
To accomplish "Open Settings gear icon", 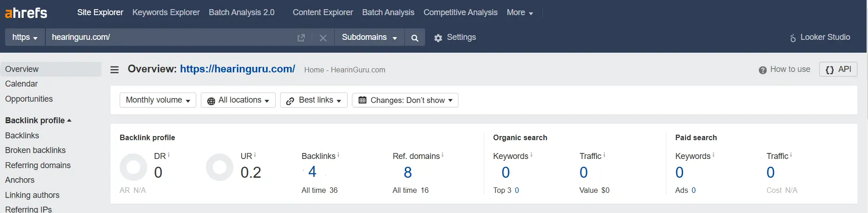I will [438, 38].
